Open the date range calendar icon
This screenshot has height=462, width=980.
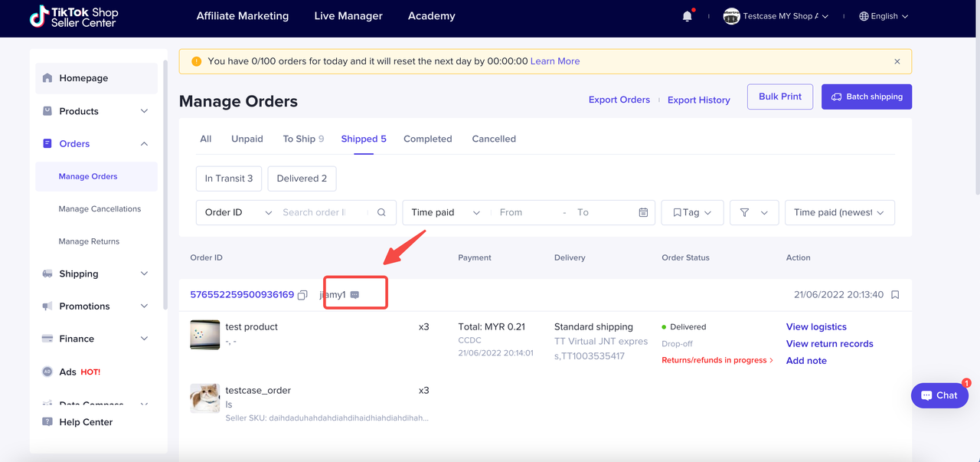[643, 212]
